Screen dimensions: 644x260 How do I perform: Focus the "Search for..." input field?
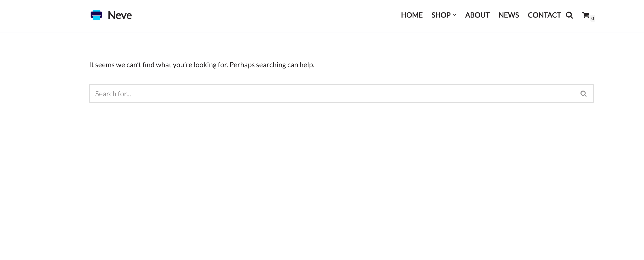325,94
